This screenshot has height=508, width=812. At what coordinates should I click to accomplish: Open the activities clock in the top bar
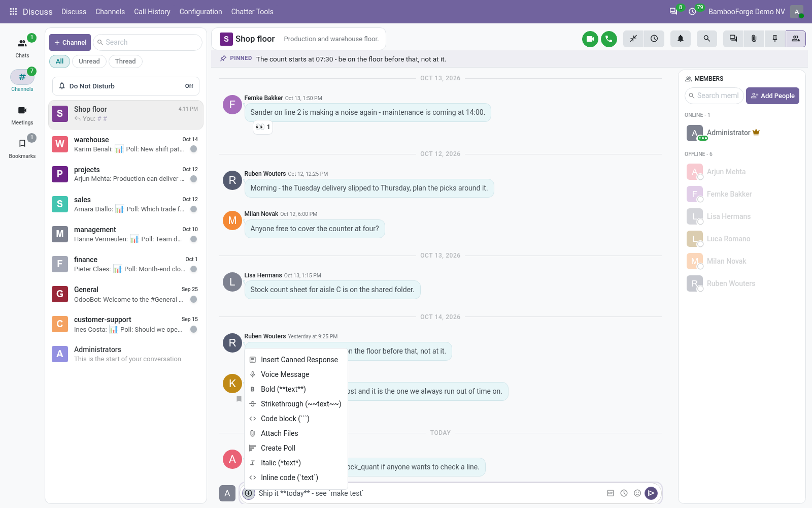point(693,11)
